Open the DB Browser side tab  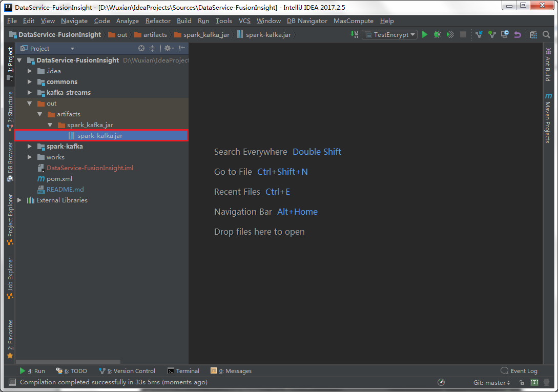coord(10,162)
